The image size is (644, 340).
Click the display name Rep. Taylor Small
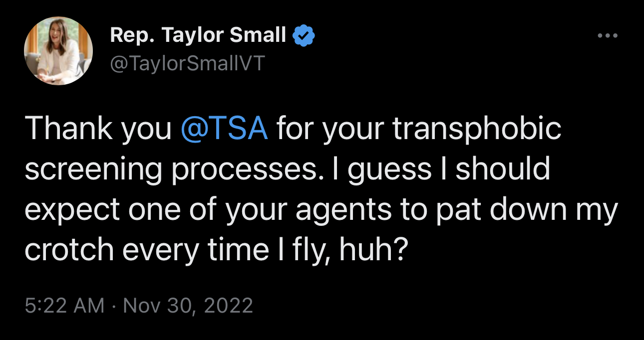tap(198, 36)
